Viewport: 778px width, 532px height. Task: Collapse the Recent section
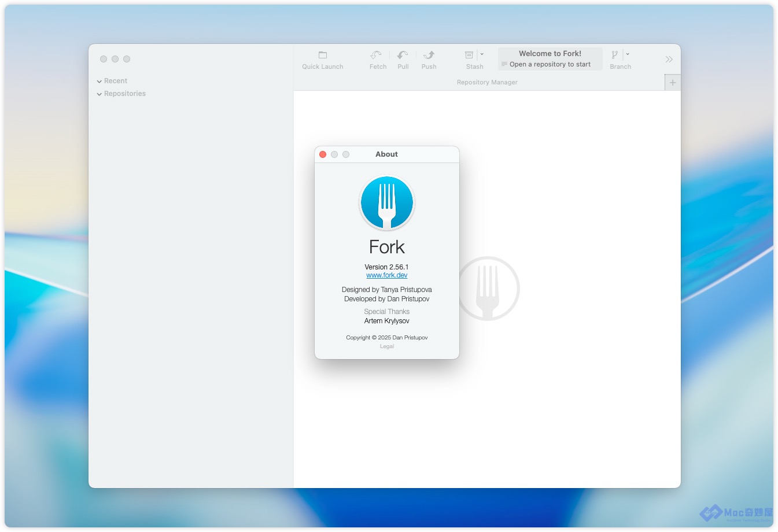coord(99,82)
